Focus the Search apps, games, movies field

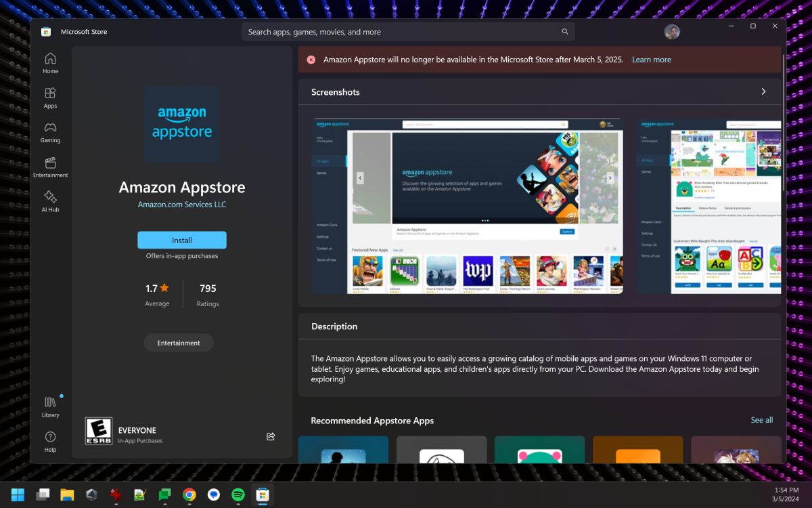[x=409, y=32]
